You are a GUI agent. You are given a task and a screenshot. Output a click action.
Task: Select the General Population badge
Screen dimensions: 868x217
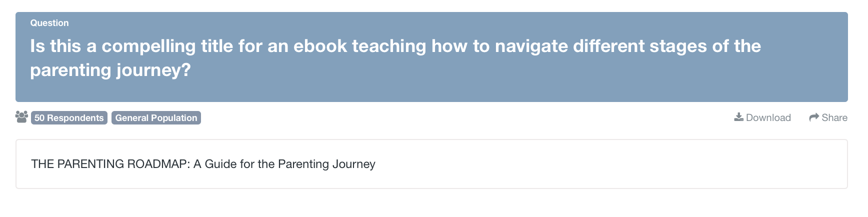pyautogui.click(x=156, y=118)
